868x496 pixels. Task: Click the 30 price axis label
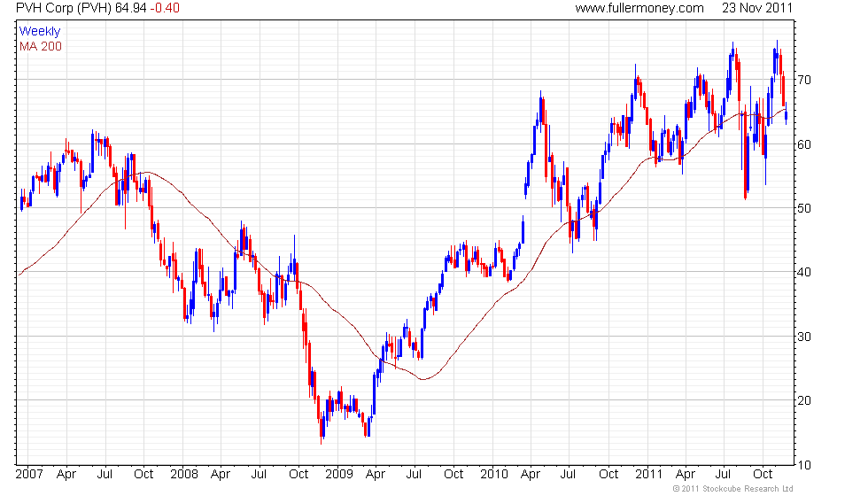pyautogui.click(x=804, y=337)
